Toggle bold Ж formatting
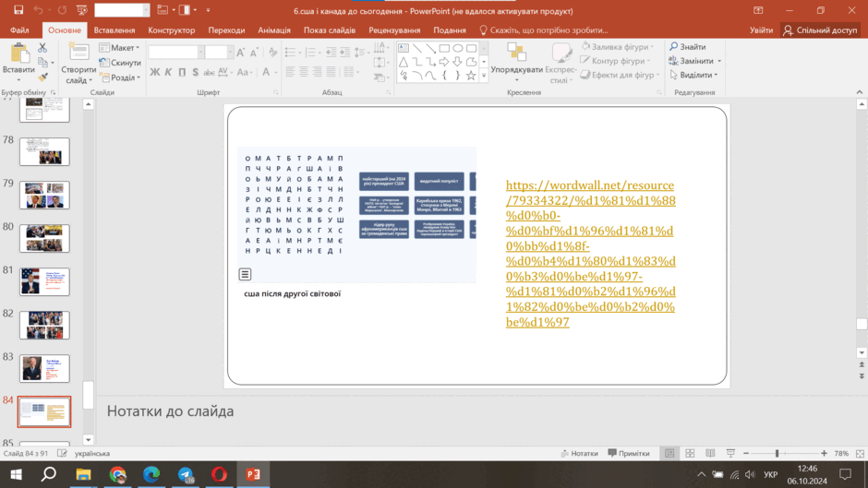Image resolution: width=868 pixels, height=488 pixels. tap(155, 72)
